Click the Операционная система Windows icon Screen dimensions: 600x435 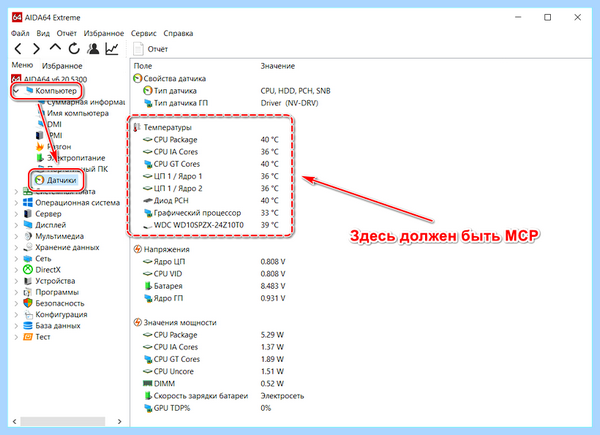[28, 202]
